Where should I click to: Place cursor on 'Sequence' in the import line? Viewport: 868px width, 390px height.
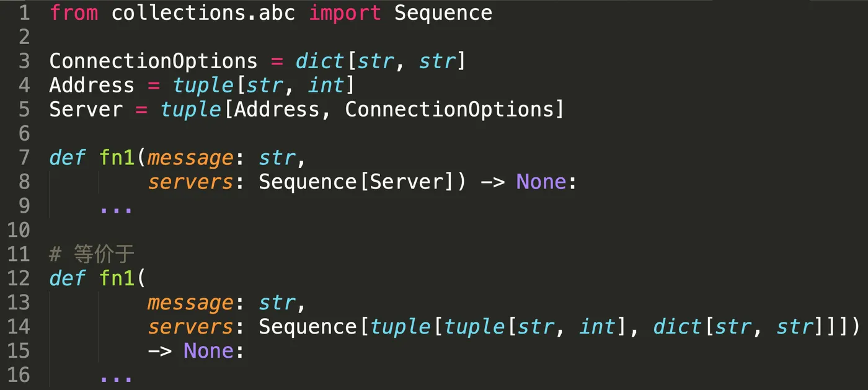click(x=443, y=14)
